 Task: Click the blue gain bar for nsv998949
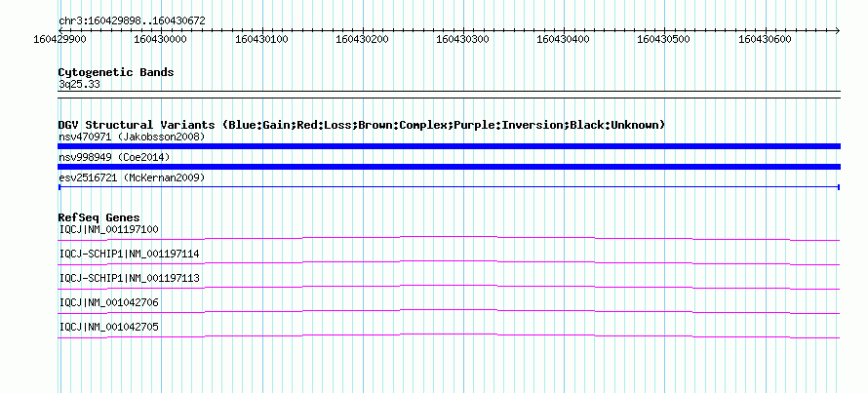449,167
